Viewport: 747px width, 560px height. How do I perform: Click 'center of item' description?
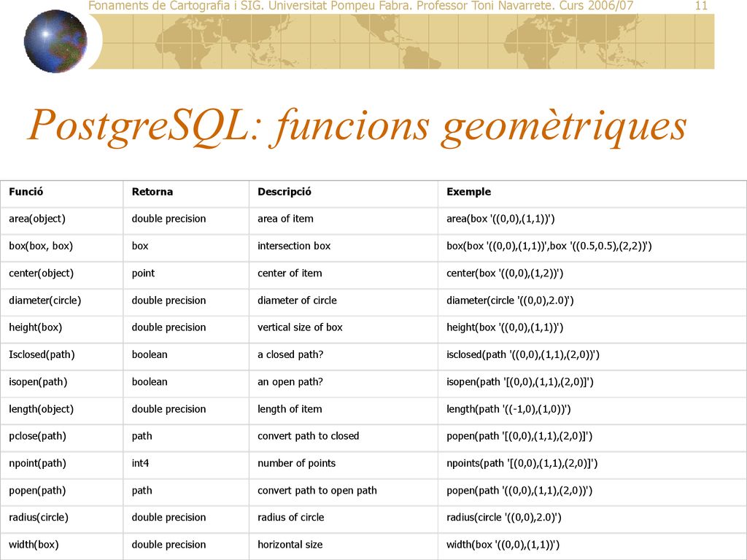click(290, 273)
